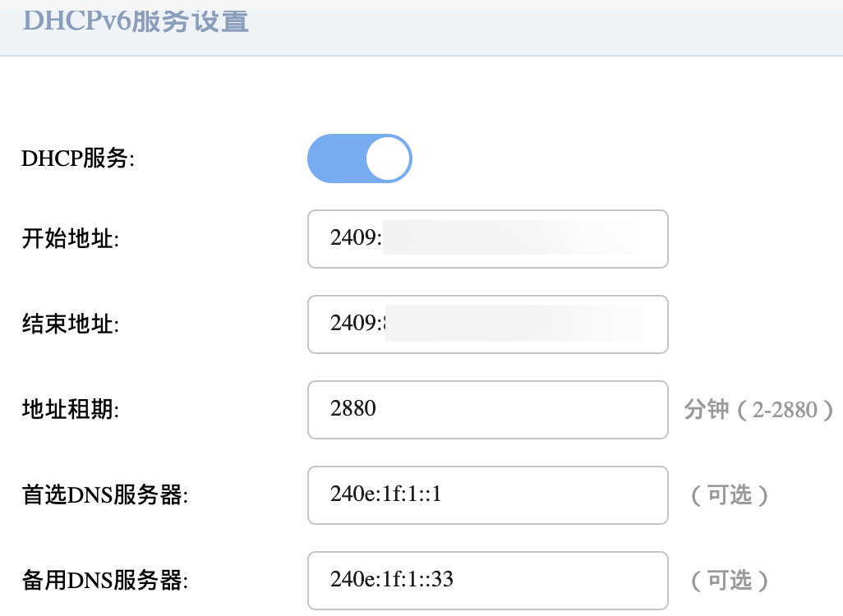Click the 备用DNS服务器 label
The image size is (843, 616).
[x=105, y=582]
